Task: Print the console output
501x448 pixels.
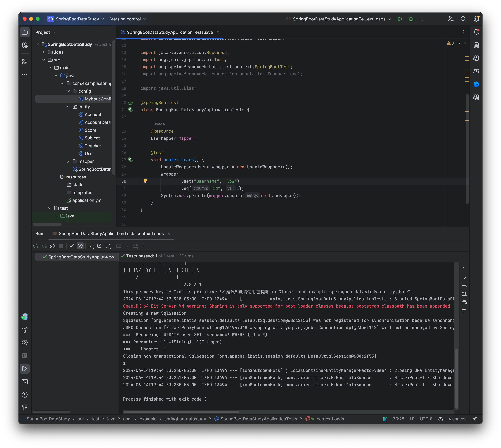Action: 464,303
